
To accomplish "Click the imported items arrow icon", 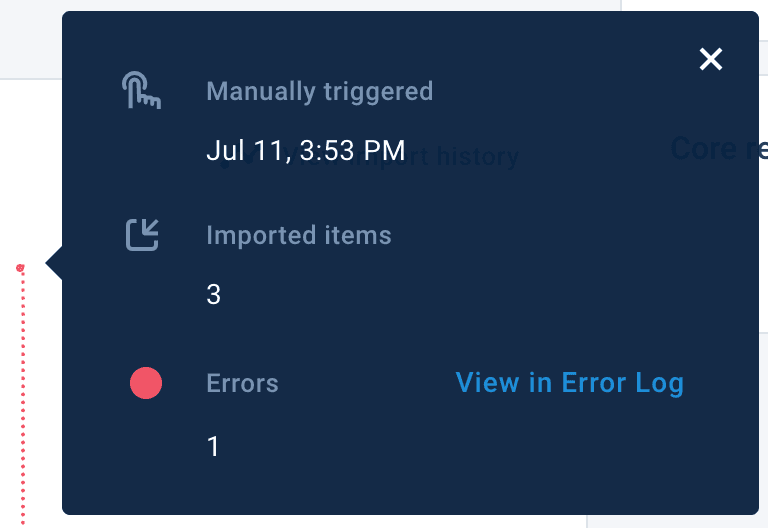I will (x=142, y=234).
